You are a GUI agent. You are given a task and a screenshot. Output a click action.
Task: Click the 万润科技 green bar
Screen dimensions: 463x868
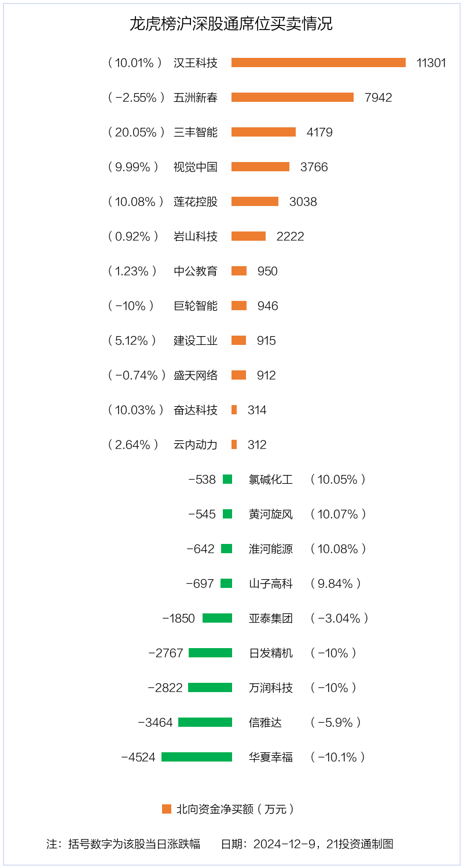(210, 687)
